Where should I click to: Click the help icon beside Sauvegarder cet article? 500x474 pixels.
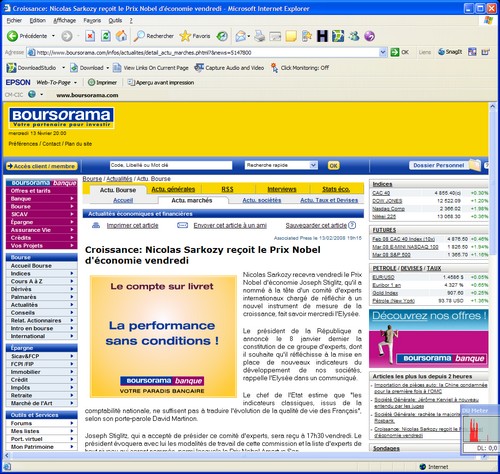point(352,225)
